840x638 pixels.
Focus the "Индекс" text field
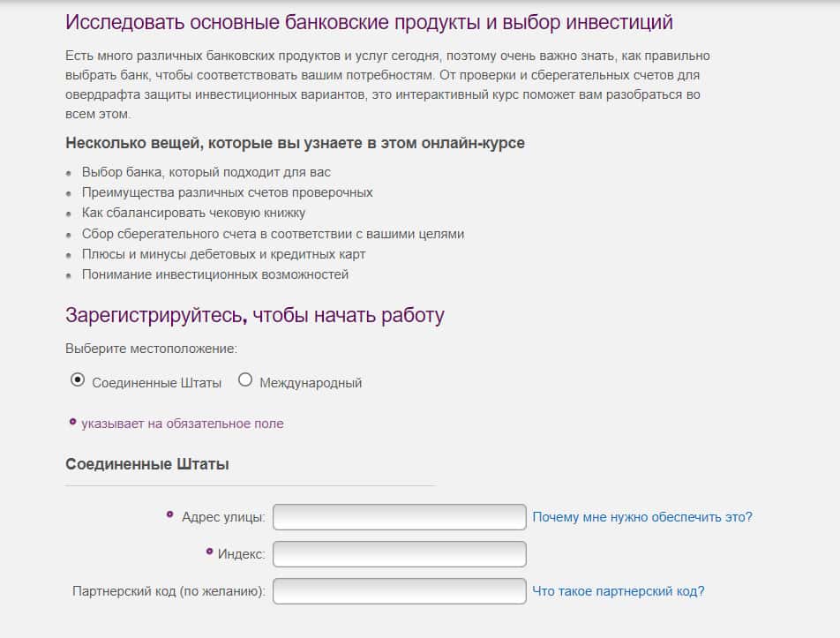point(399,554)
